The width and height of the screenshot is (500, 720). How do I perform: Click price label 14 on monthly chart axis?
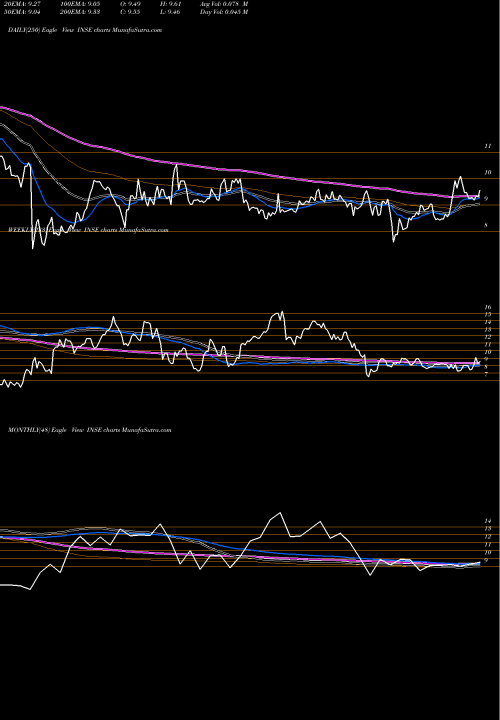click(488, 521)
